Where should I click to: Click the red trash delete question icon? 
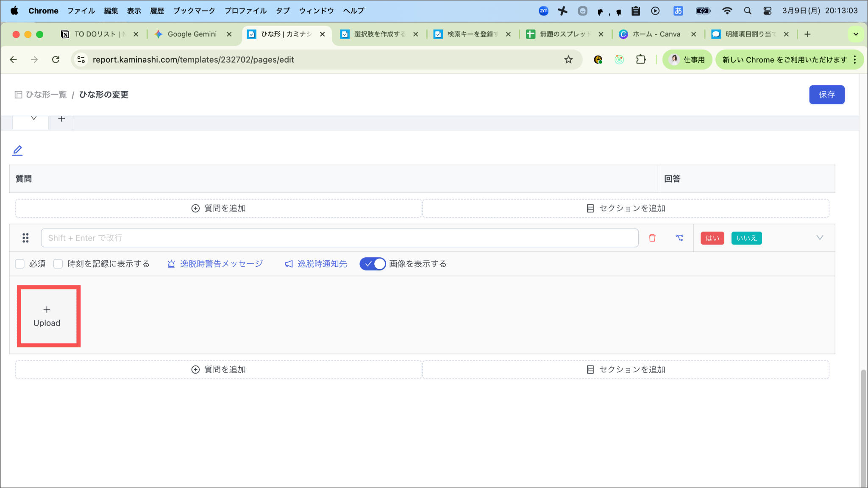point(652,238)
